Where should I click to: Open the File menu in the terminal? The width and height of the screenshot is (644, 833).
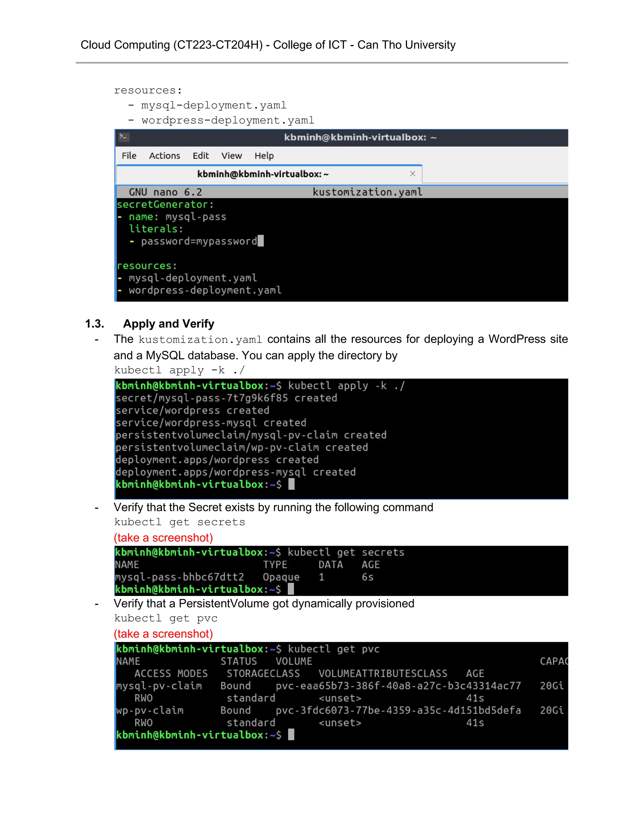[129, 156]
